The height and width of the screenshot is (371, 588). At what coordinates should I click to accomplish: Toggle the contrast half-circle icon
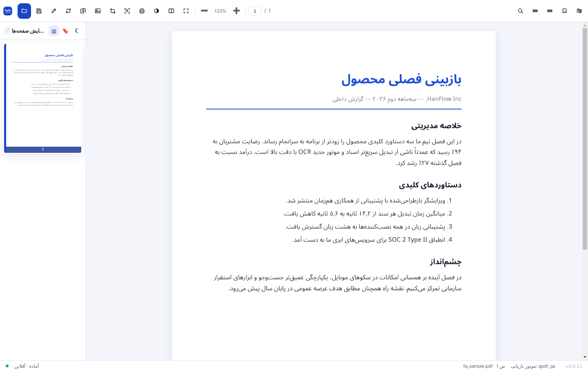pyautogui.click(x=156, y=11)
